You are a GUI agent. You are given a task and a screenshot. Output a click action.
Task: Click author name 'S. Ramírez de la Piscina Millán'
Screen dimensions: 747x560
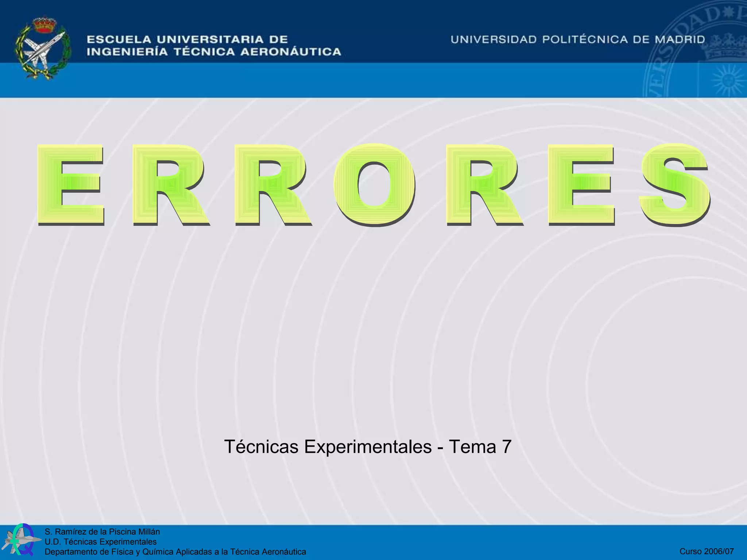coord(102,532)
